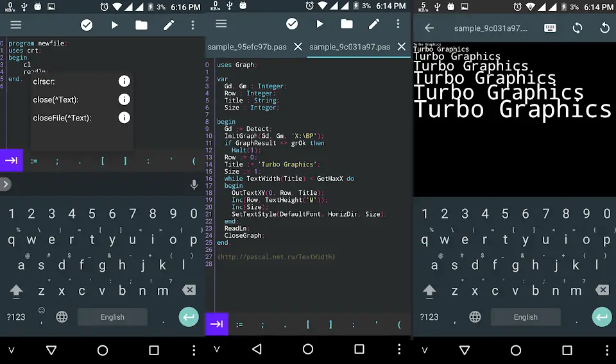
Task: Tap shift key on left keyboard
Action: [16, 291]
